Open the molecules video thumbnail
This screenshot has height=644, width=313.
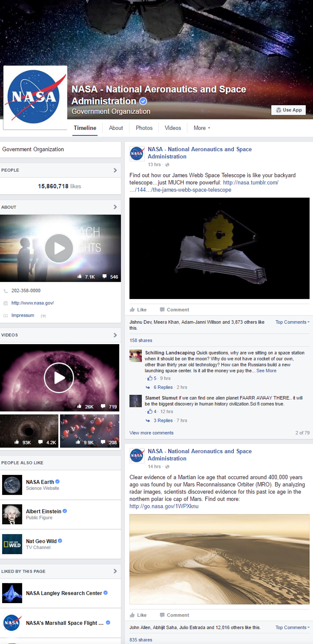click(x=90, y=431)
